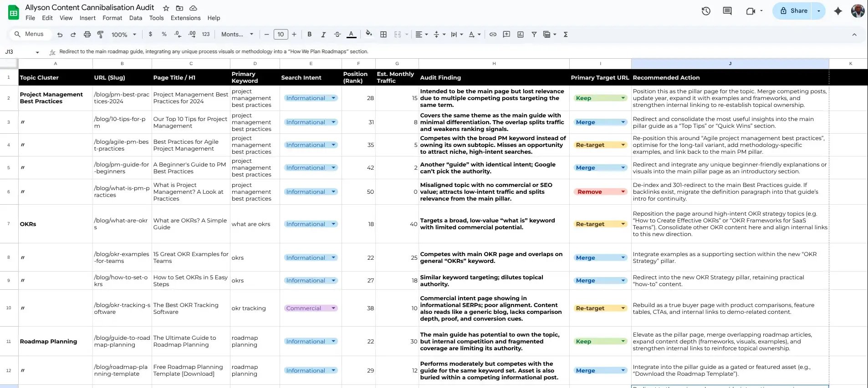Decrease font size with minus button

tap(267, 35)
